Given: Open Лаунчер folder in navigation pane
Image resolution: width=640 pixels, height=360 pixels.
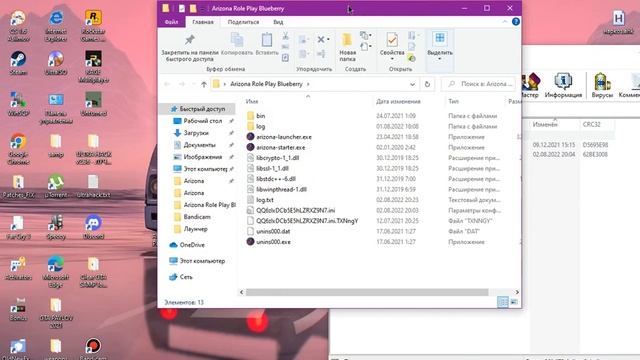Looking at the screenshot, I should 195,229.
